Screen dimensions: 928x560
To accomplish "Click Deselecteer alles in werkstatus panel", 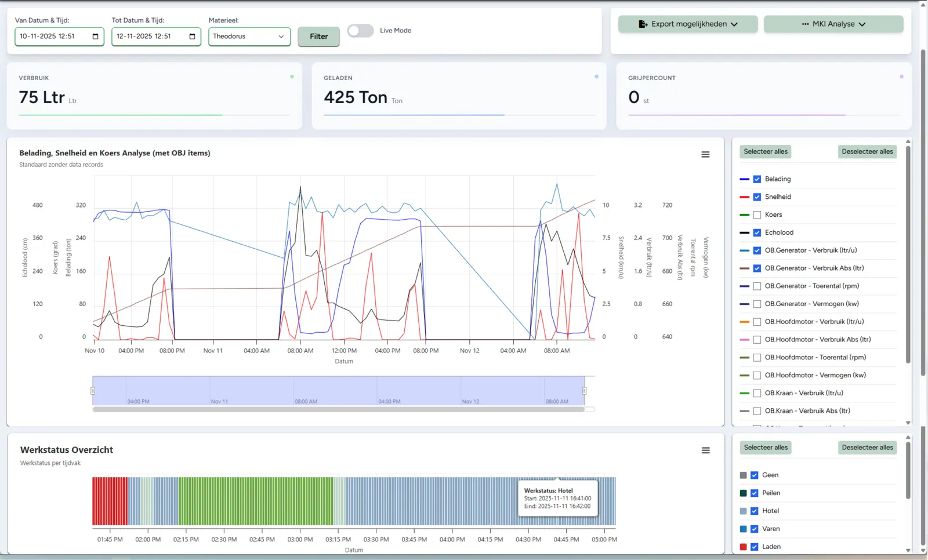I will [867, 448].
